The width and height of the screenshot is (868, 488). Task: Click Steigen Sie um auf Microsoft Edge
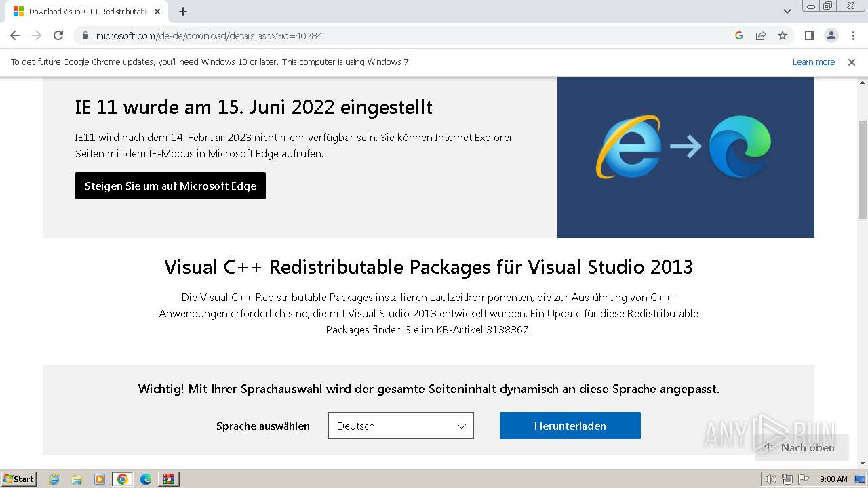[x=170, y=186]
